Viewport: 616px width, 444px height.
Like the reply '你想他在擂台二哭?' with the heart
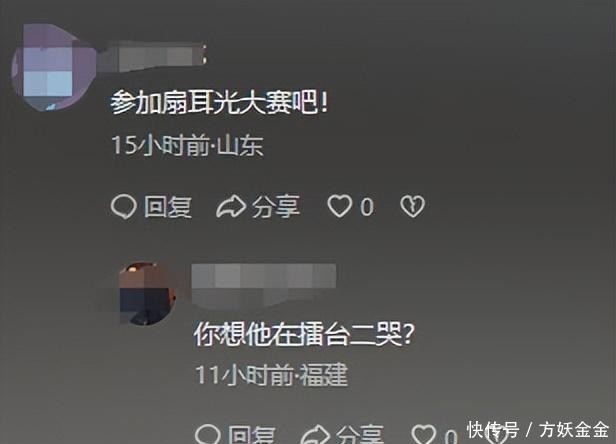pos(424,435)
